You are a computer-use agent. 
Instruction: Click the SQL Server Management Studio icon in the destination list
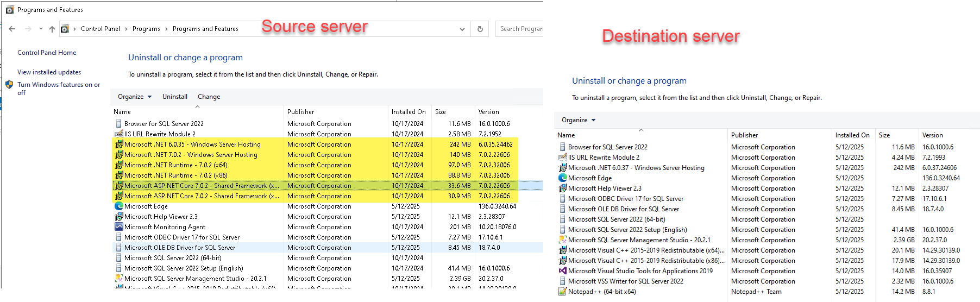[x=563, y=240]
